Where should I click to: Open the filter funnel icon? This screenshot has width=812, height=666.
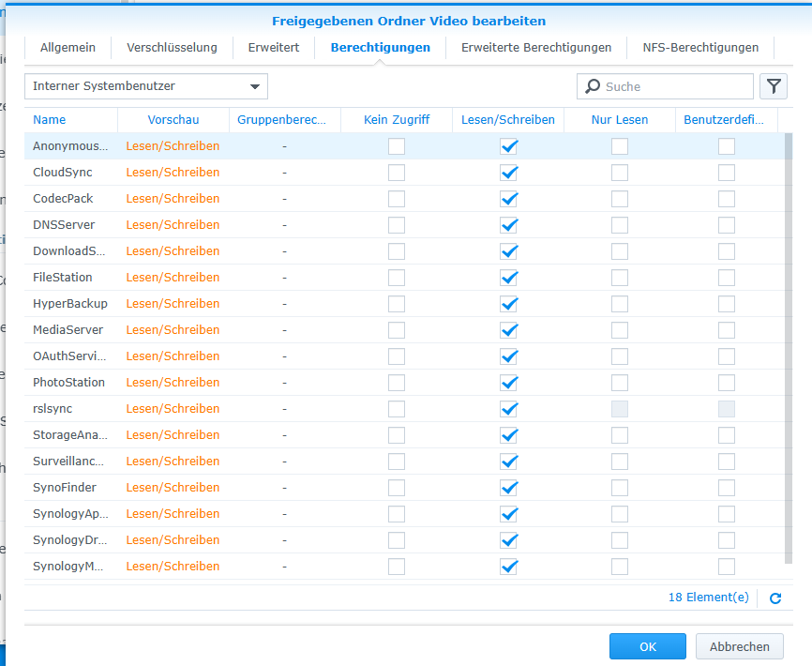(774, 86)
